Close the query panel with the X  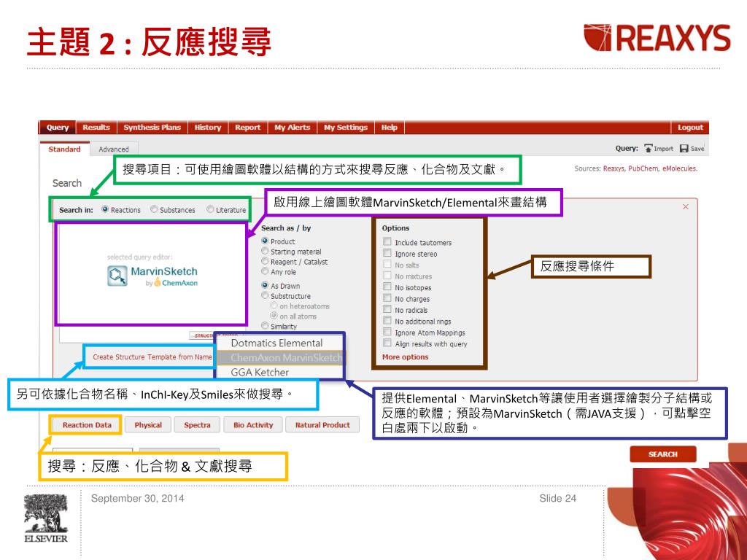(x=686, y=206)
